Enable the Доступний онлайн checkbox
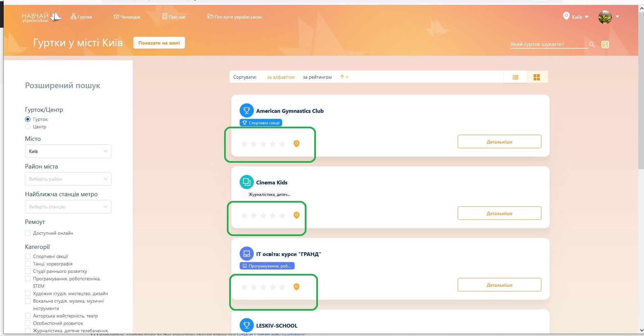The image size is (644, 336). click(28, 233)
